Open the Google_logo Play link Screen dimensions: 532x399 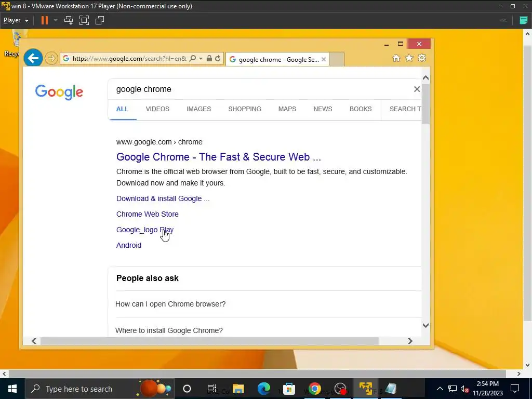click(x=145, y=230)
